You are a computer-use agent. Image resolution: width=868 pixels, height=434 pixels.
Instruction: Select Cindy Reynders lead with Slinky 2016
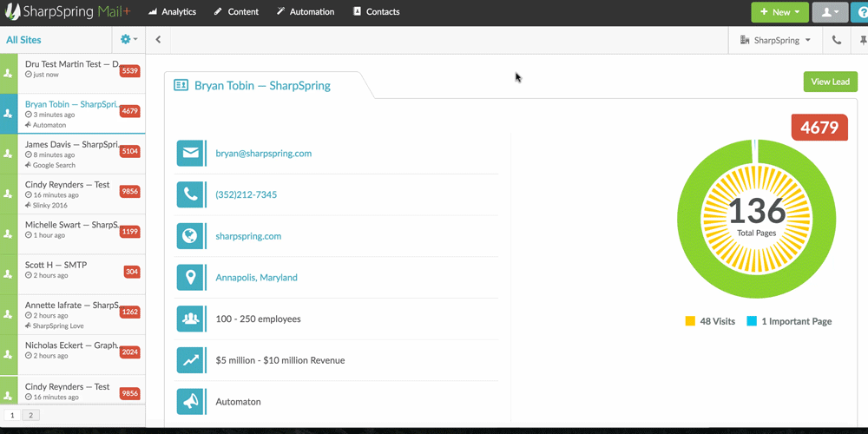click(x=69, y=194)
